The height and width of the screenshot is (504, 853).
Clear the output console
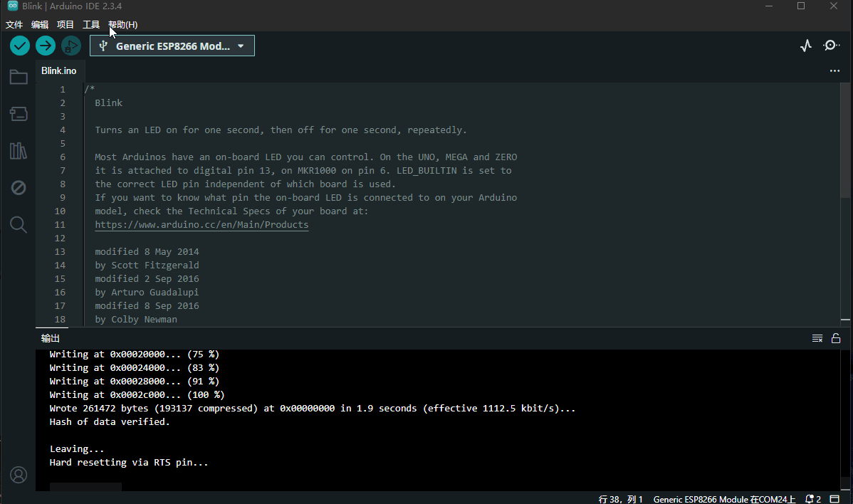point(817,338)
